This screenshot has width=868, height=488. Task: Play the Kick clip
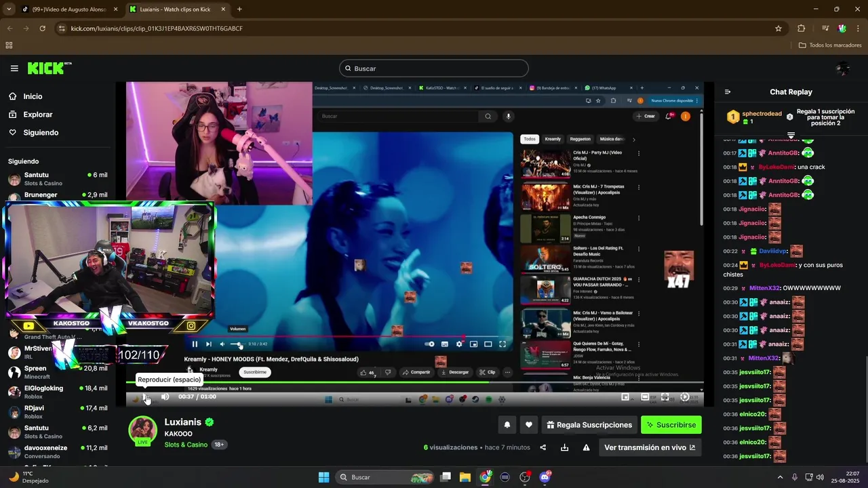tap(146, 397)
